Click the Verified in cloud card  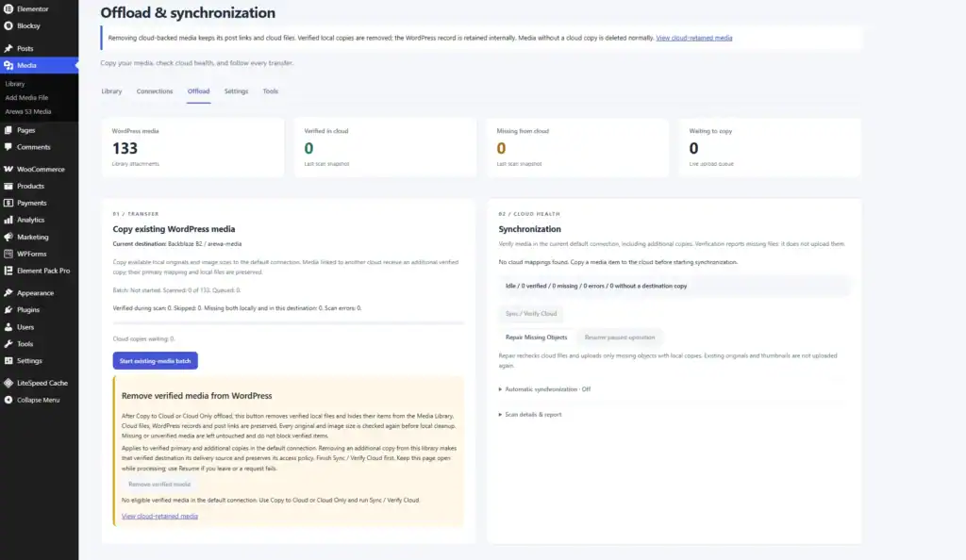tap(385, 148)
